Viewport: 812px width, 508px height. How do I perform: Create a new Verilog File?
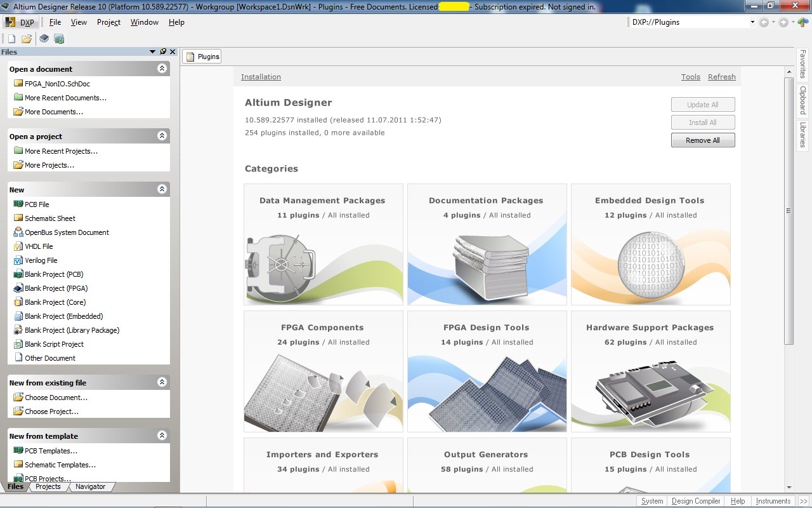pos(36,260)
